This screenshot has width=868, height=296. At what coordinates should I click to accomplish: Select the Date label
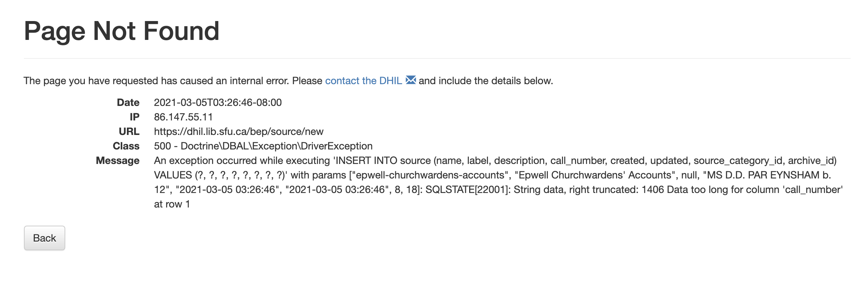point(128,102)
